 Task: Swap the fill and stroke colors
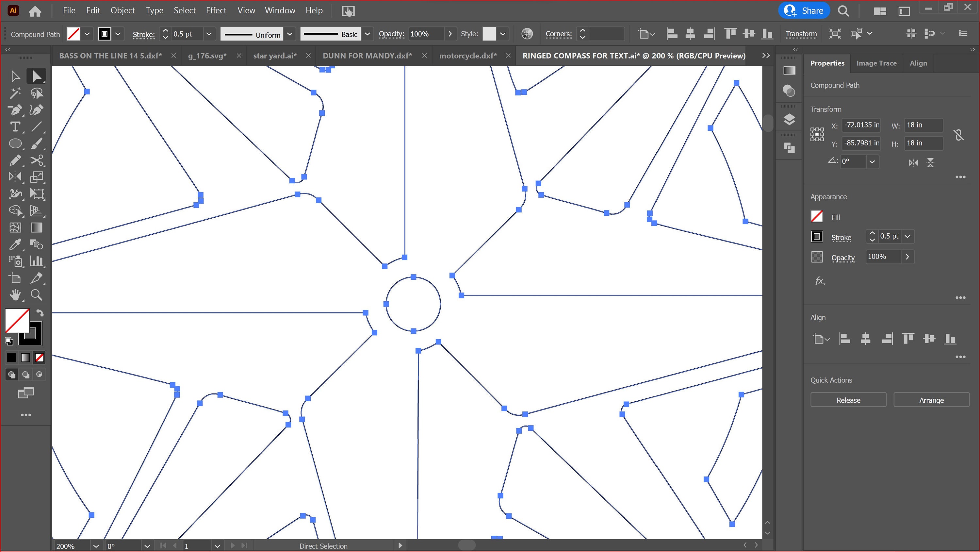point(40,312)
